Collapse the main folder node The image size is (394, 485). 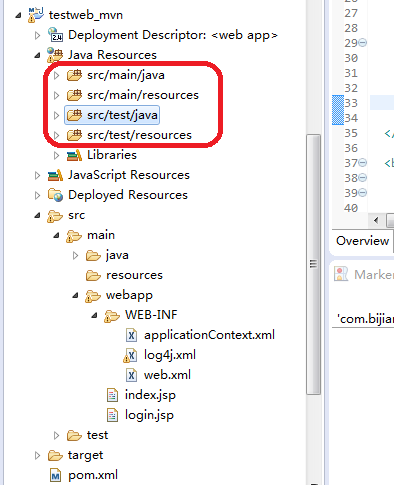point(56,236)
